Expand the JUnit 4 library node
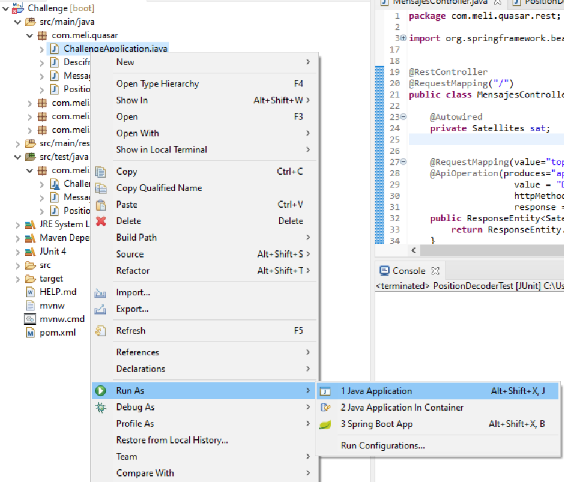Viewport: 564px width, 482px height. [x=18, y=252]
